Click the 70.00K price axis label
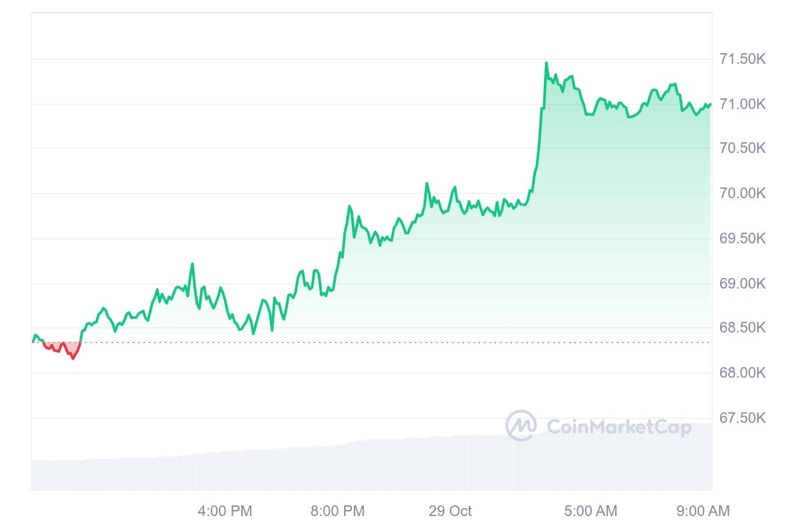This screenshot has width=798, height=532. click(743, 194)
